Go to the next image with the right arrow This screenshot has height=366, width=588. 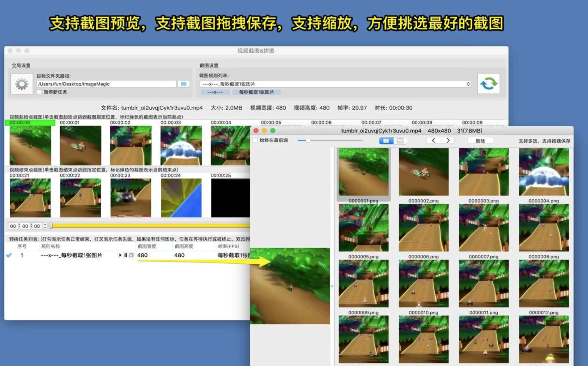tap(448, 140)
